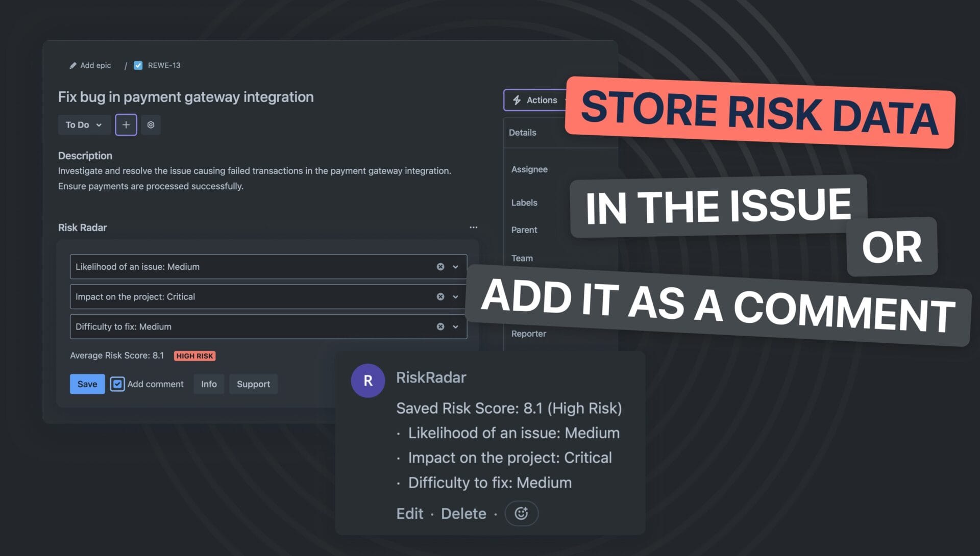Click the plus add-item button
Screen dimensions: 980x556
click(x=126, y=125)
